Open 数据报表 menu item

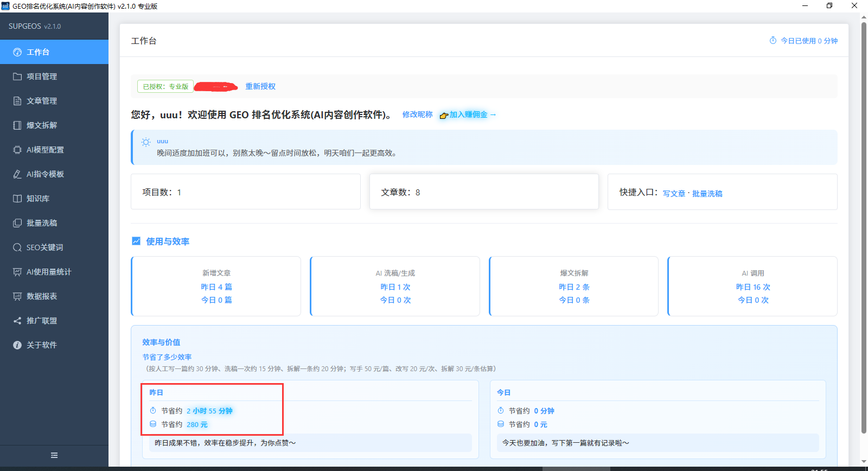pos(54,296)
